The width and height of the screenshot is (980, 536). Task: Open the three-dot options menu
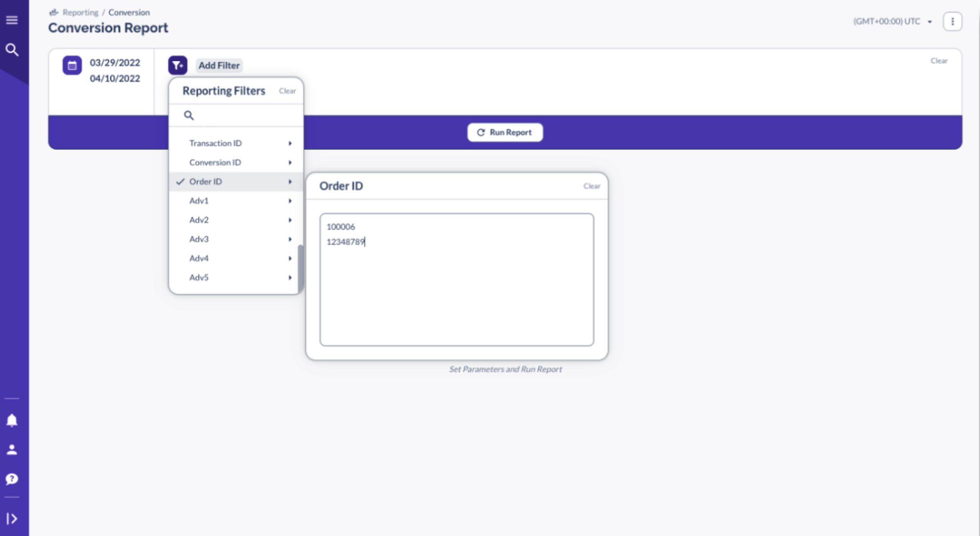[952, 21]
